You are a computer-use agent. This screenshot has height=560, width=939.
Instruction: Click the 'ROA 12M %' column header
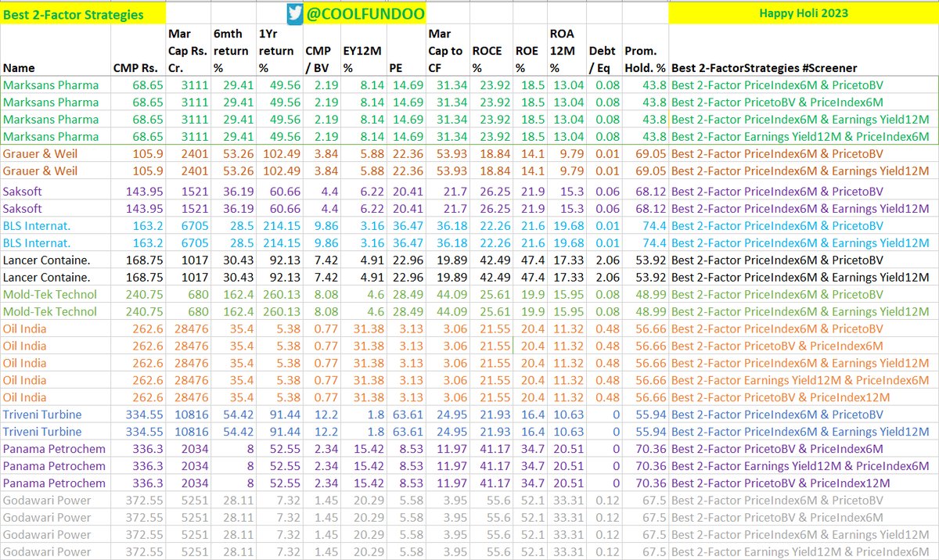pos(566,51)
